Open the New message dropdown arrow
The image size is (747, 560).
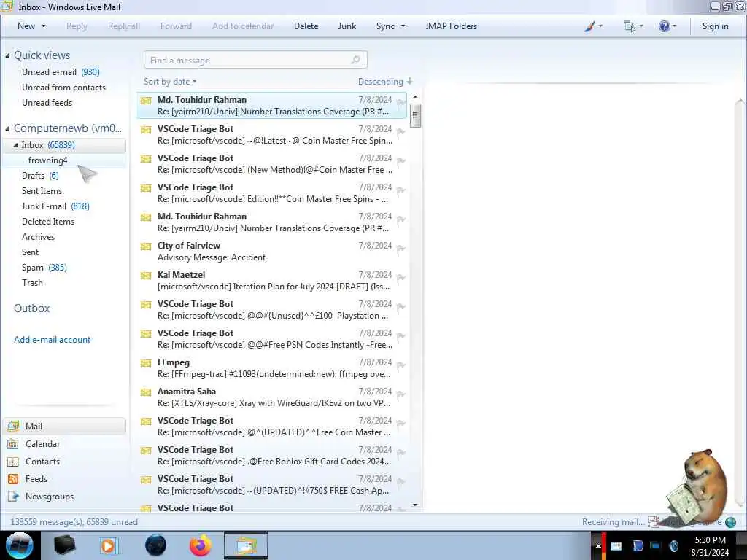(44, 26)
